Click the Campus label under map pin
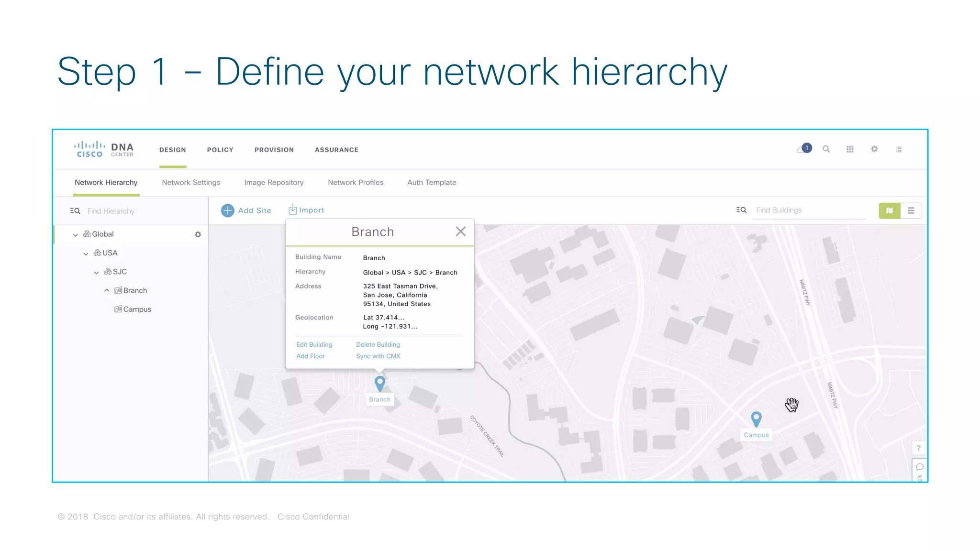Screen dimensions: 980x551 pyautogui.click(x=756, y=435)
